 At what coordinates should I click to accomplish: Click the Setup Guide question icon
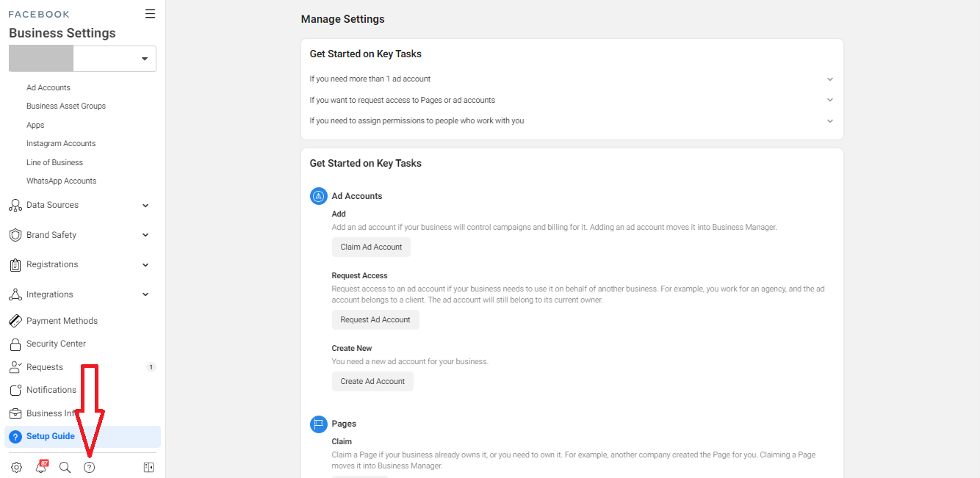coord(15,437)
